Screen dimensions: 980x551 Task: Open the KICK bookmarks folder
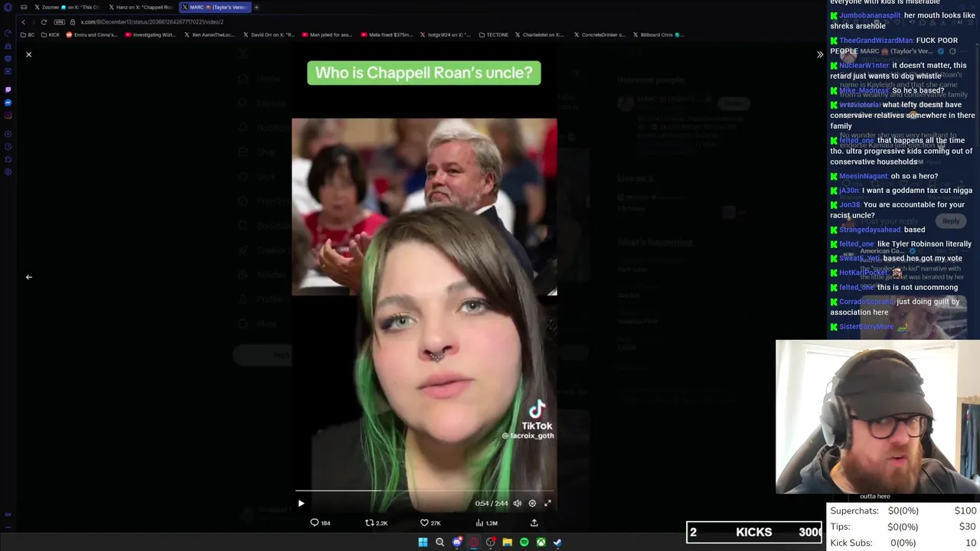[x=51, y=34]
